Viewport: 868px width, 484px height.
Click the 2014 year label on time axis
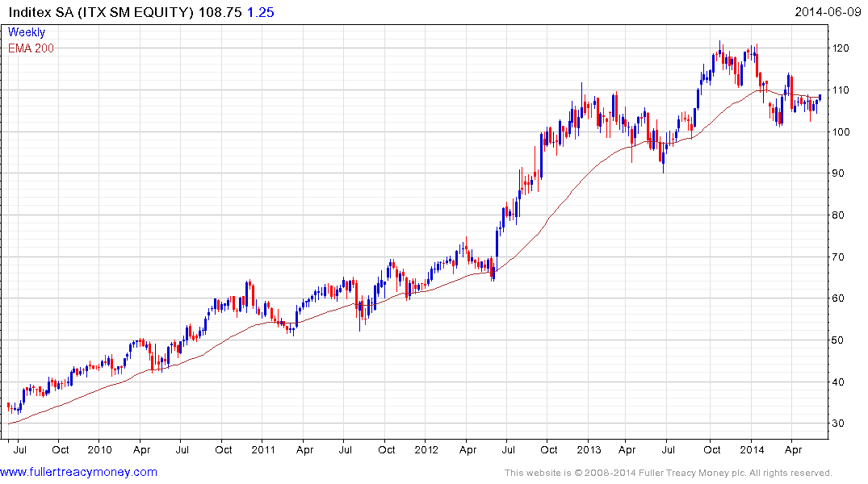753,449
